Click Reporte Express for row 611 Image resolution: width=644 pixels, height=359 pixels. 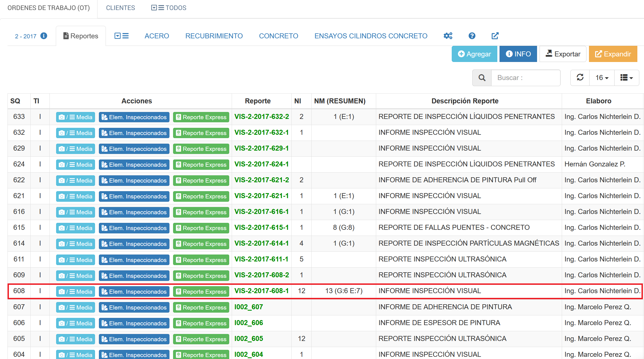(201, 260)
